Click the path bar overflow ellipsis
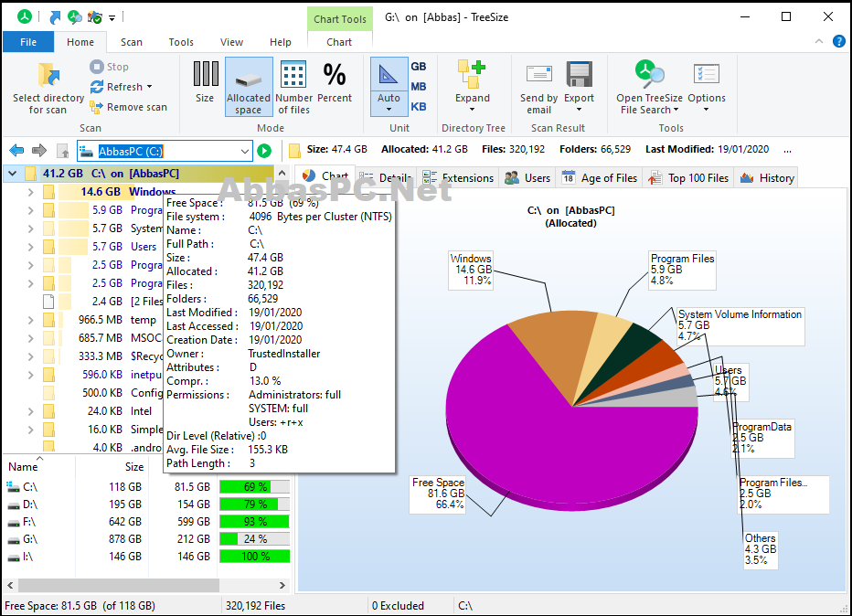The width and height of the screenshot is (852, 616). coord(787,150)
